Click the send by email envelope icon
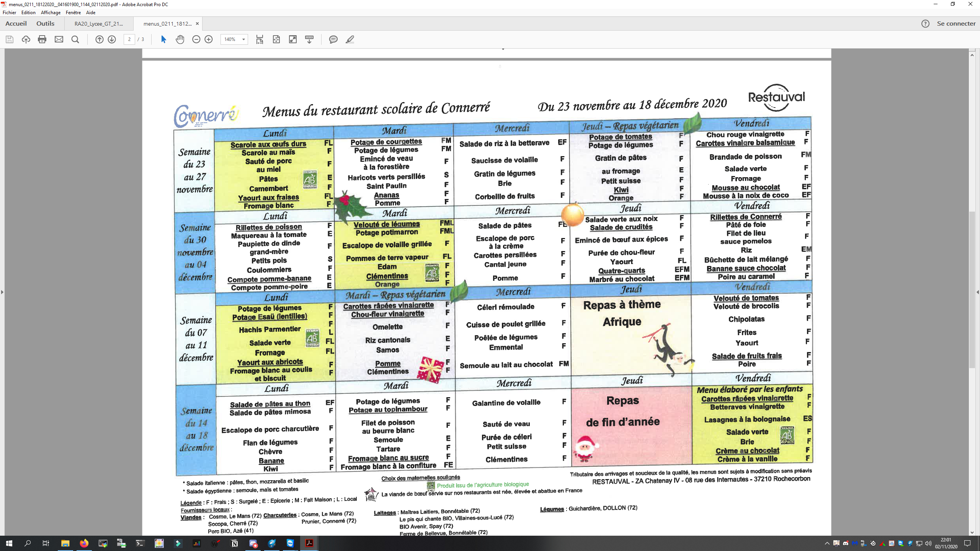The image size is (980, 551). click(x=59, y=39)
